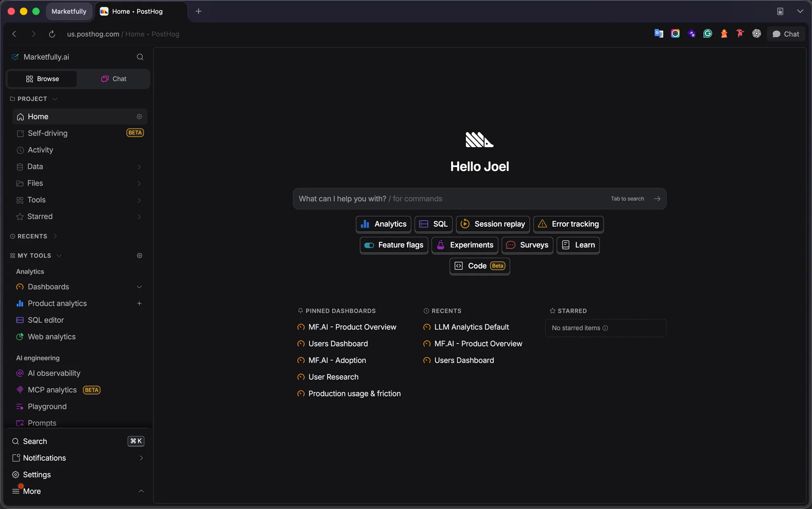Click the Google Translate extension icon
Image resolution: width=812 pixels, height=509 pixels.
(658, 34)
